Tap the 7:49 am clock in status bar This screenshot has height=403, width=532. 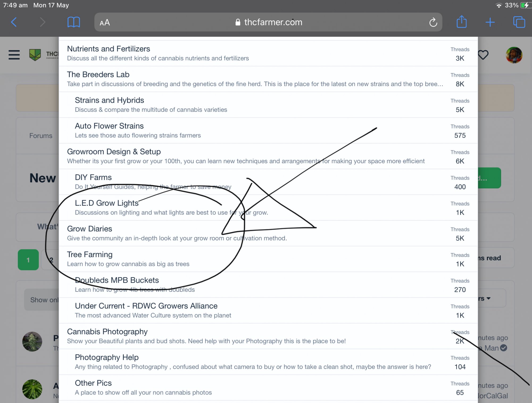point(15,5)
